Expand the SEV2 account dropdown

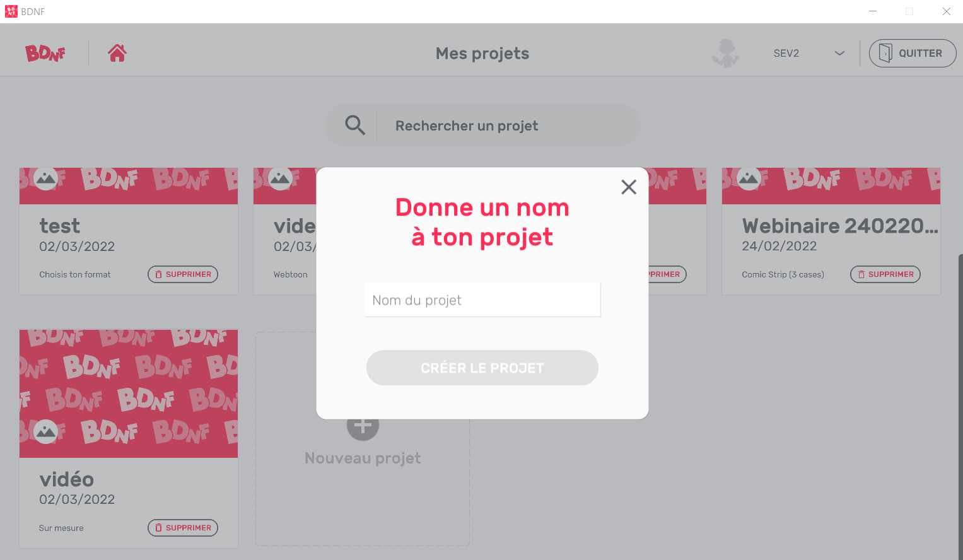tap(839, 53)
